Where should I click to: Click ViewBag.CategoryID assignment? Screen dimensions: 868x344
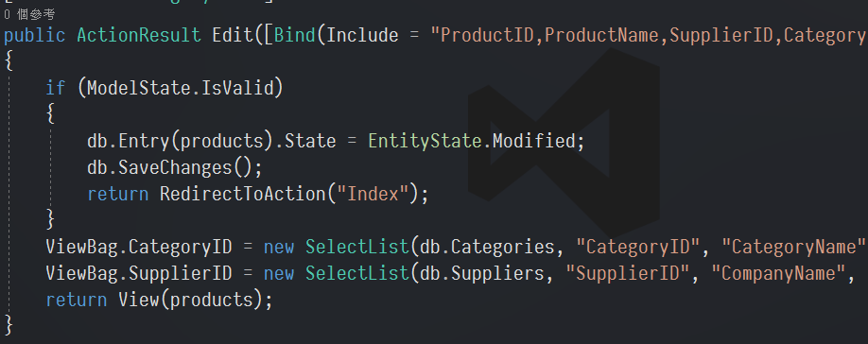click(x=138, y=247)
